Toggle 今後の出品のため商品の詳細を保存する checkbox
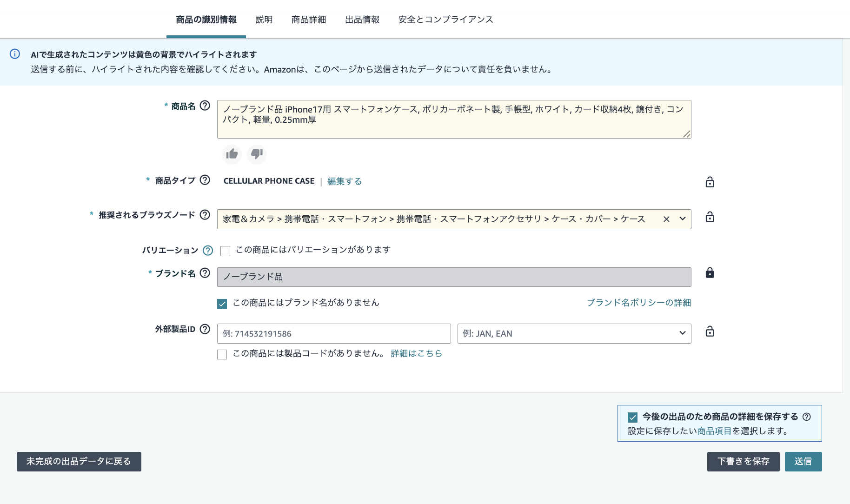The height and width of the screenshot is (504, 850). [632, 417]
